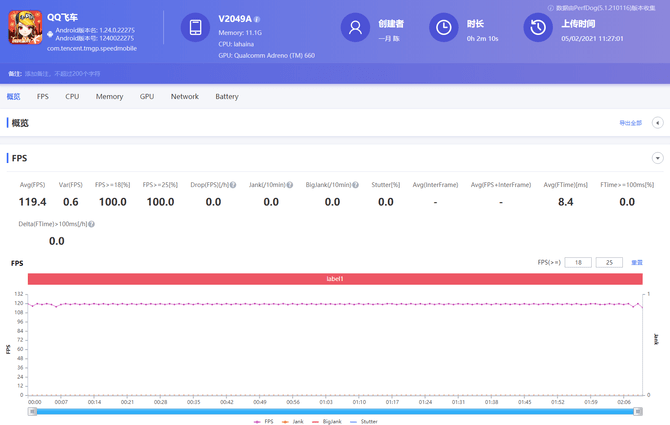Click the Var(FPS) value 0.6
This screenshot has height=425, width=670.
[71, 202]
